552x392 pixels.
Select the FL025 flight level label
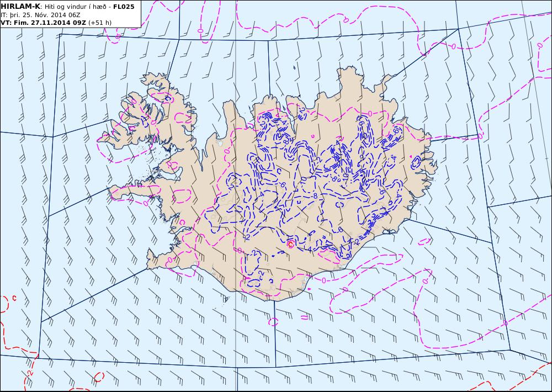[x=124, y=7]
